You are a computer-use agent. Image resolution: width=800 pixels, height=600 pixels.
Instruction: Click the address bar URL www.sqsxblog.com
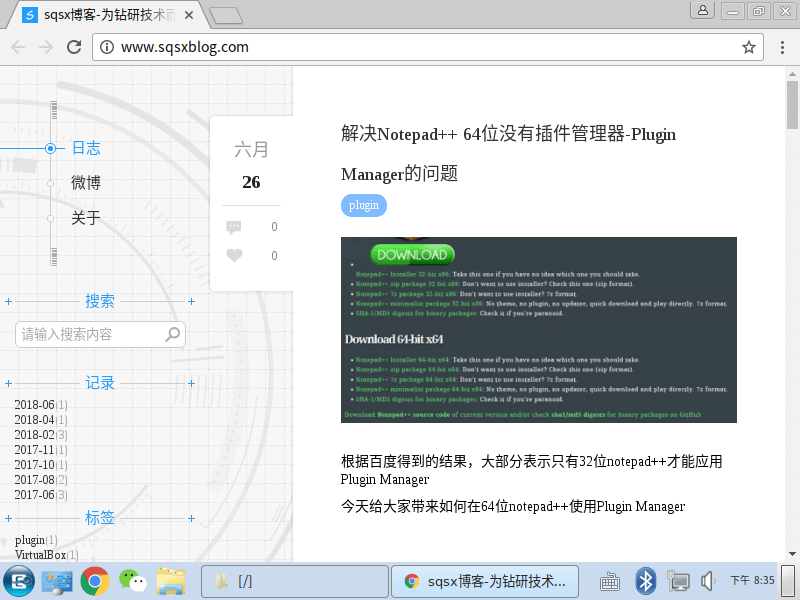[x=185, y=47]
